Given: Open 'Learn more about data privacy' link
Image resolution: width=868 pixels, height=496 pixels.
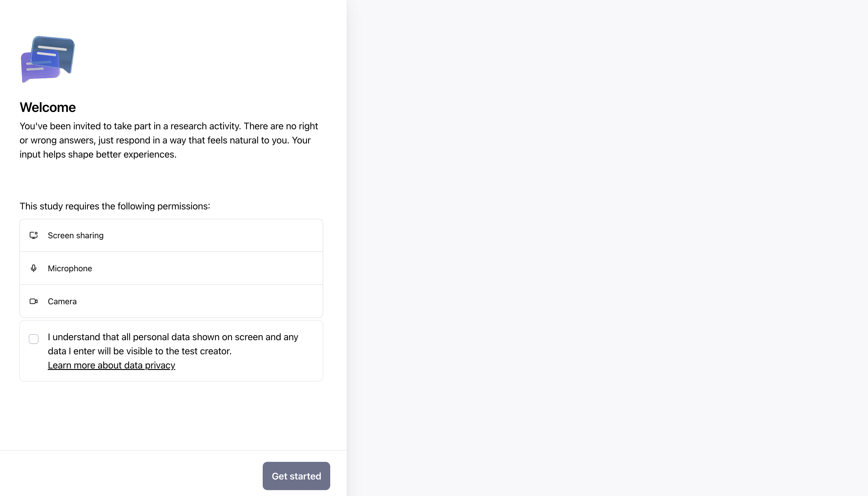Looking at the screenshot, I should pos(111,365).
